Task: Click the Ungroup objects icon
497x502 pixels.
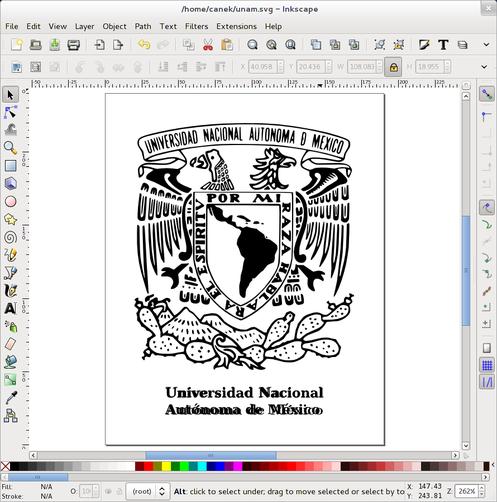Action: click(398, 44)
